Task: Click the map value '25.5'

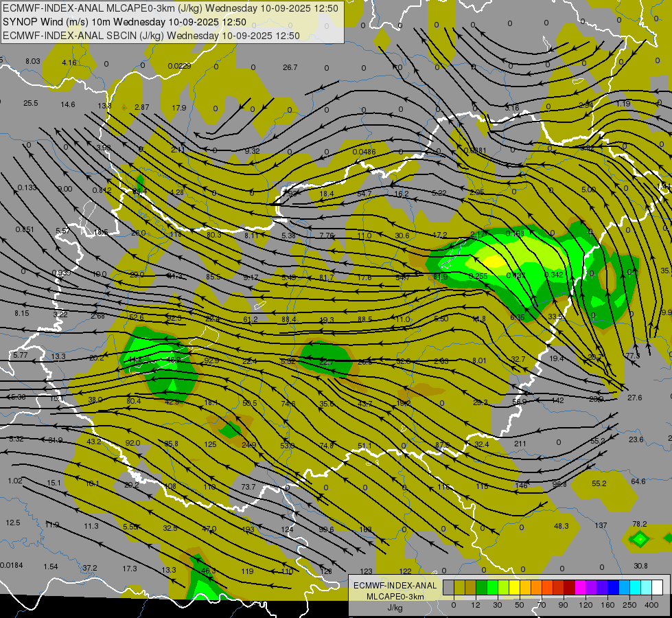Action: (x=30, y=103)
